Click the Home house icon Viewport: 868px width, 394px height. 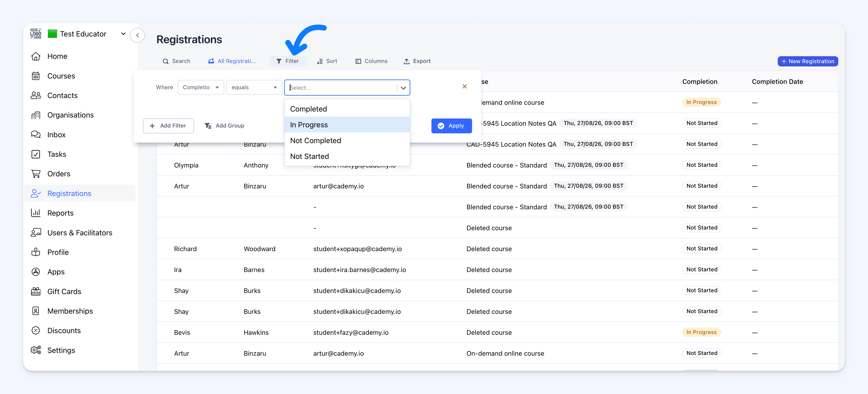coord(36,56)
